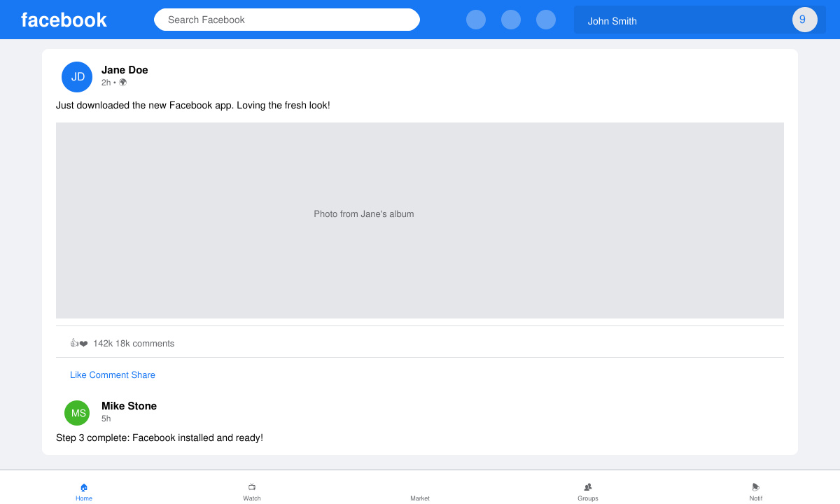Open the 18k comments link
The image size is (840, 504).
pos(145,344)
